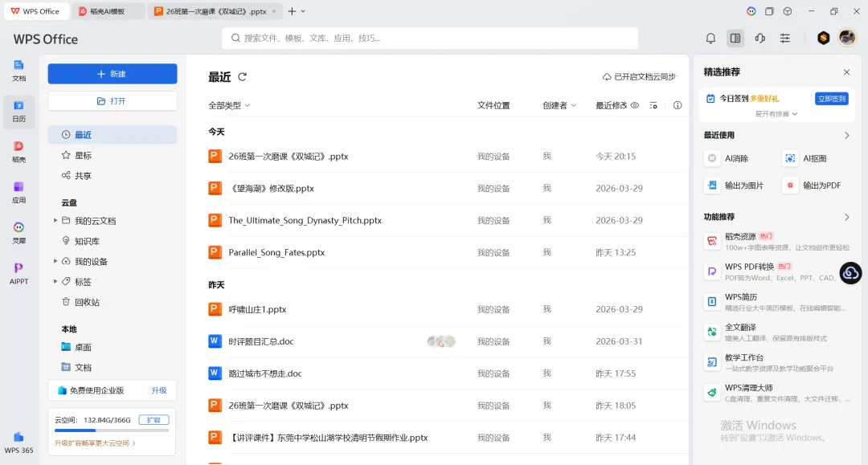Expand 标签 tree node

pos(55,281)
